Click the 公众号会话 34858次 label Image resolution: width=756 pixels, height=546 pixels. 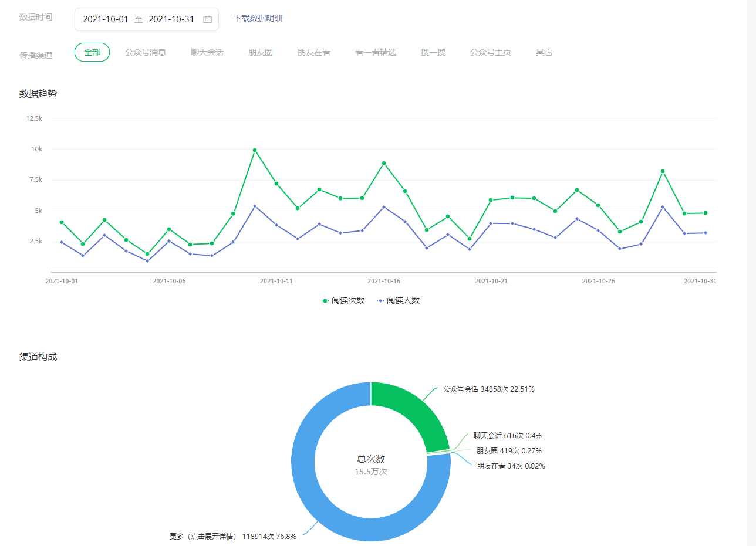[488, 389]
